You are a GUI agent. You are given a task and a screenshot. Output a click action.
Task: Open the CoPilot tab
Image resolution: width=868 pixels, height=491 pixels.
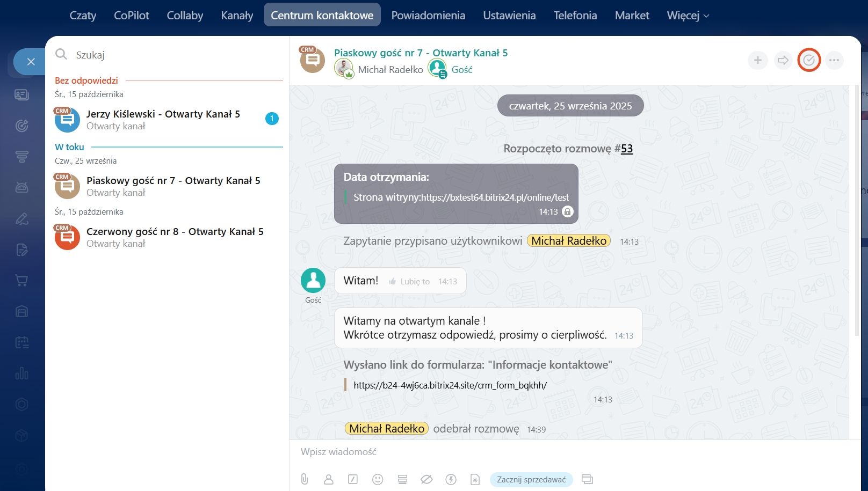point(131,16)
